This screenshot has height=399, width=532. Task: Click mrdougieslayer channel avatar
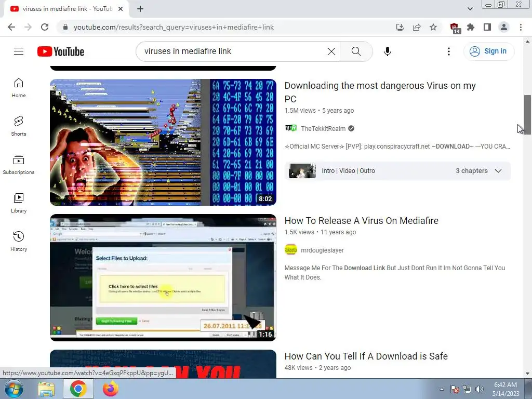pyautogui.click(x=291, y=250)
